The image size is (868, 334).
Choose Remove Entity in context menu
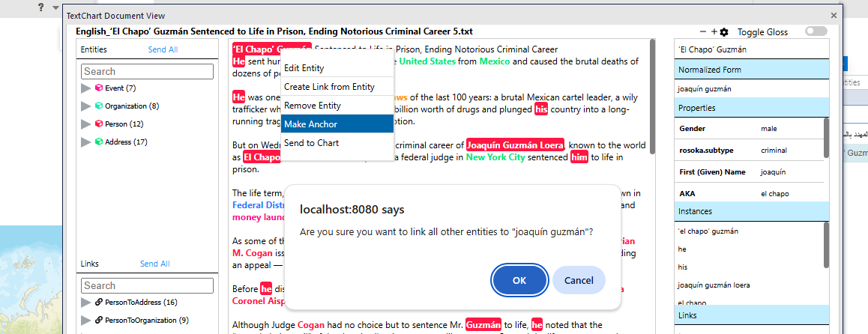tap(337, 106)
